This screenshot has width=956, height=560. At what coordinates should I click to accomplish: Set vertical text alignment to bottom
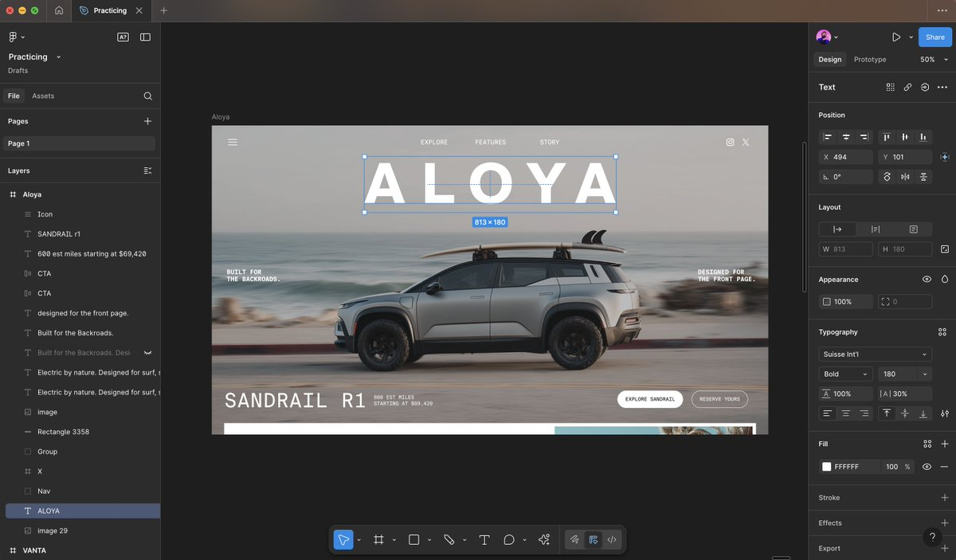[923, 413]
